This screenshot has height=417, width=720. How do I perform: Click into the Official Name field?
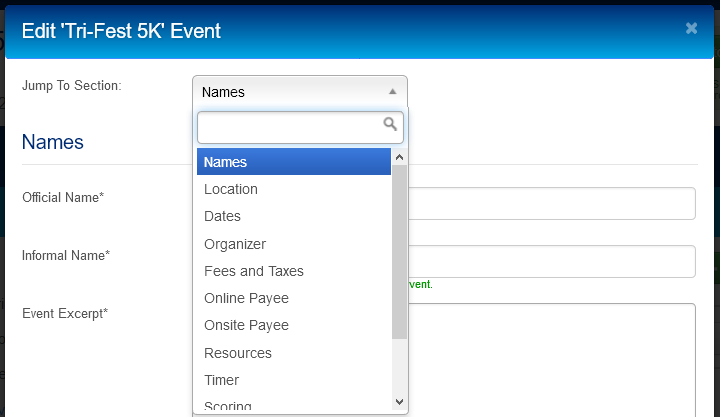tap(551, 203)
